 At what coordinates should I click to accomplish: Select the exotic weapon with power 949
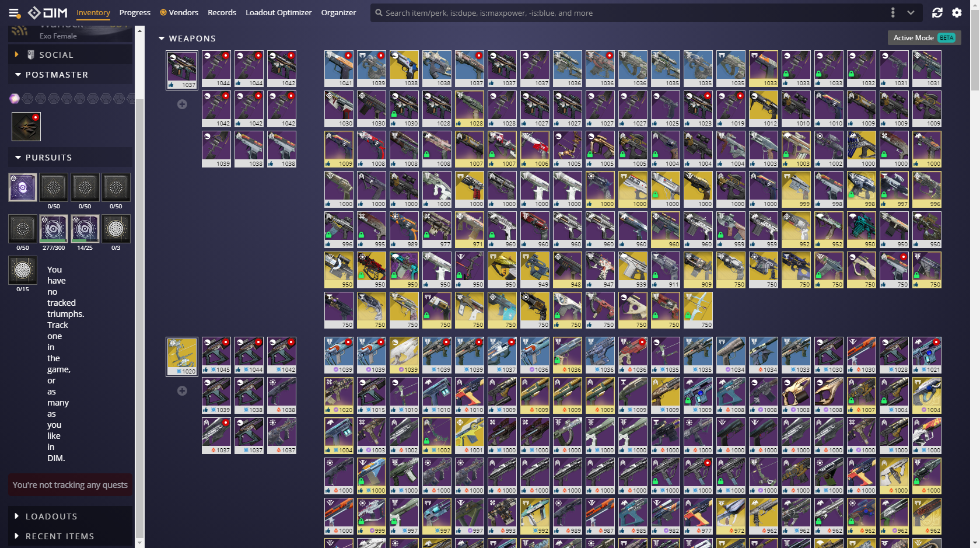click(535, 270)
